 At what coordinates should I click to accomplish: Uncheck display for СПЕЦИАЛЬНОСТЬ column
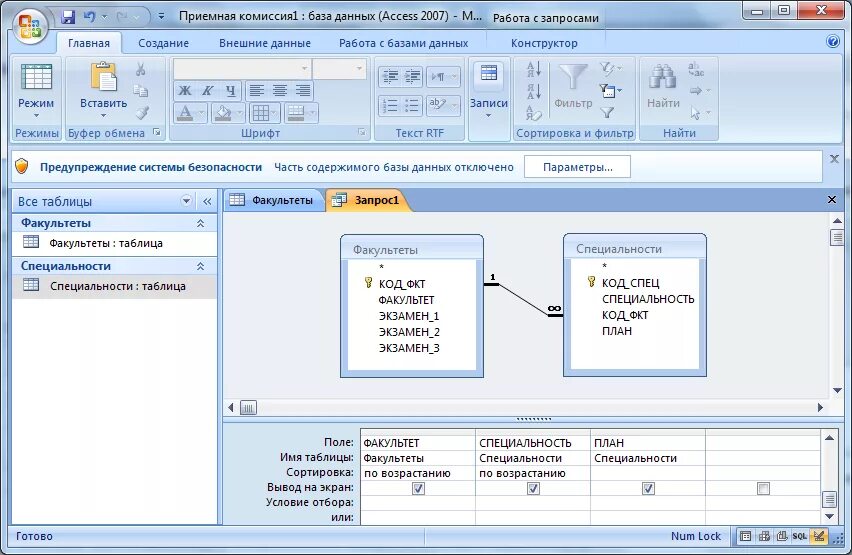click(533, 488)
